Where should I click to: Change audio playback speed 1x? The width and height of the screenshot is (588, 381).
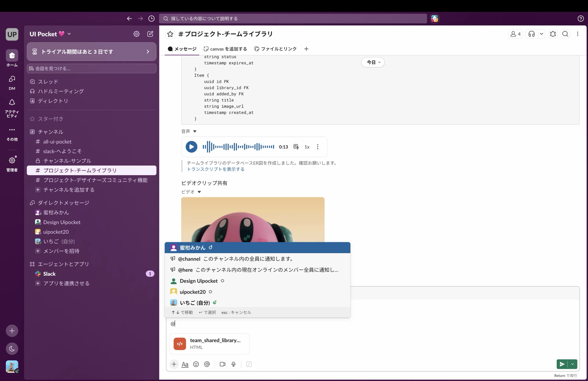tap(307, 147)
